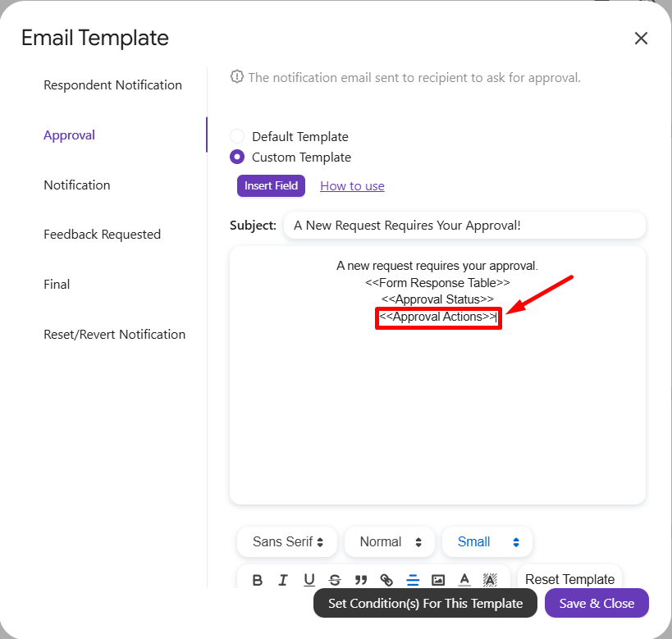Insert an image into the template

pyautogui.click(x=438, y=580)
